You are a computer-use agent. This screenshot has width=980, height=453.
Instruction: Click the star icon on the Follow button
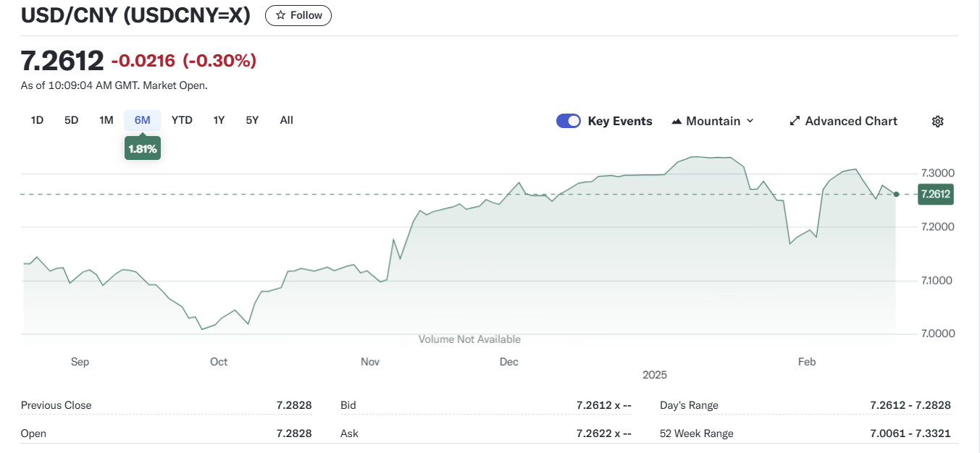click(280, 15)
